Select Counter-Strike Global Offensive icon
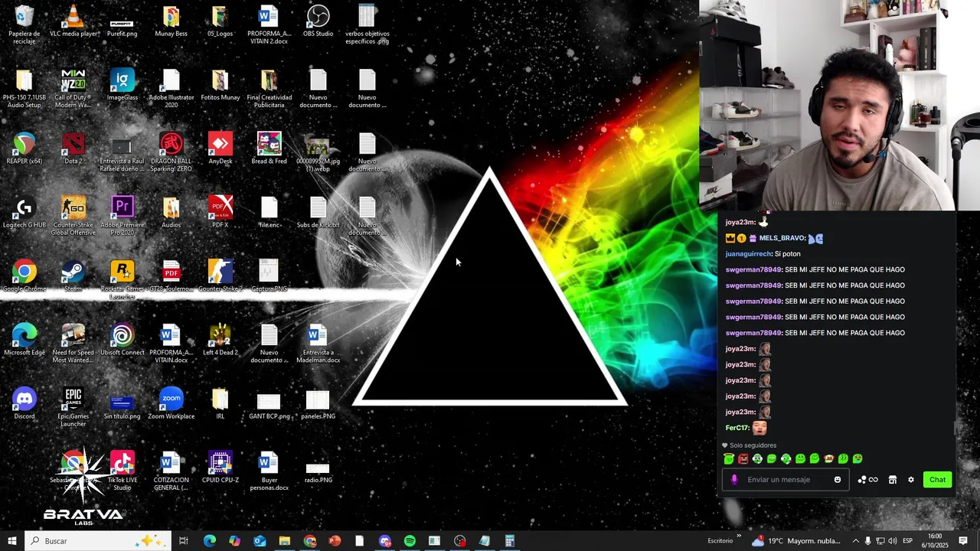The height and width of the screenshot is (551, 980). [73, 216]
